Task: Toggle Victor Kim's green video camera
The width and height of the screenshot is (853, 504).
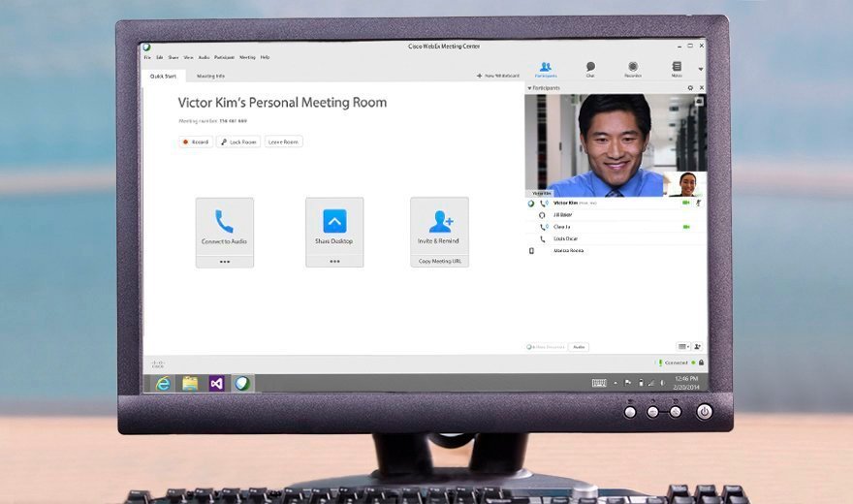Action: (685, 204)
